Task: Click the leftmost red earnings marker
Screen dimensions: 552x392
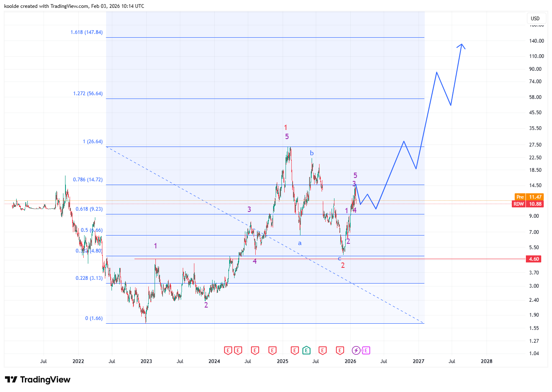Action: point(228,351)
